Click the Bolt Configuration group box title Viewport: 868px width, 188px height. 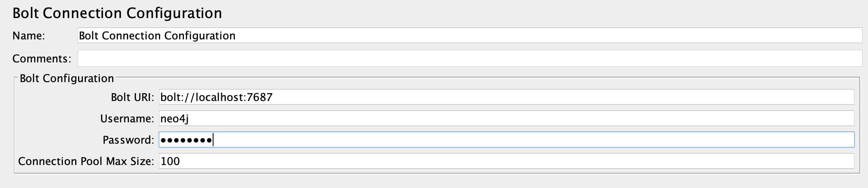click(x=67, y=78)
